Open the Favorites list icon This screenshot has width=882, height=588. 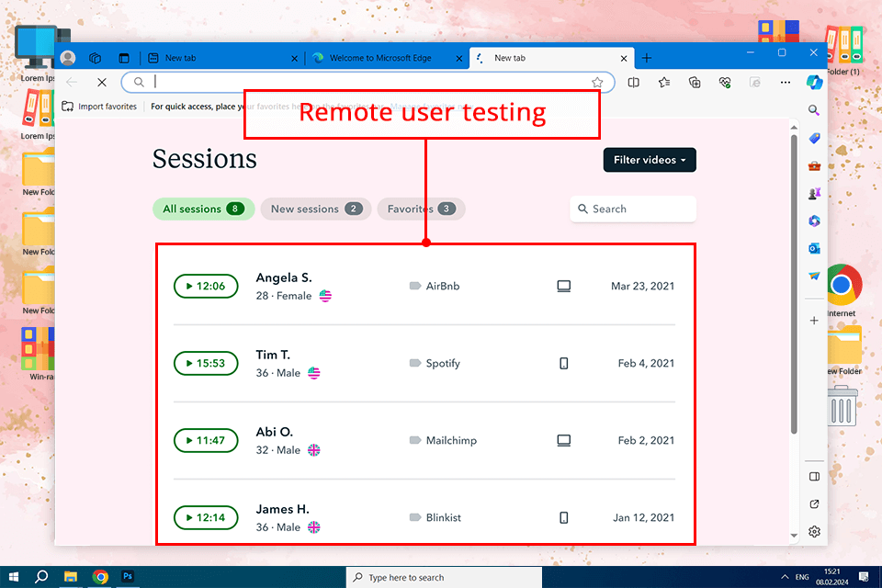click(x=664, y=83)
